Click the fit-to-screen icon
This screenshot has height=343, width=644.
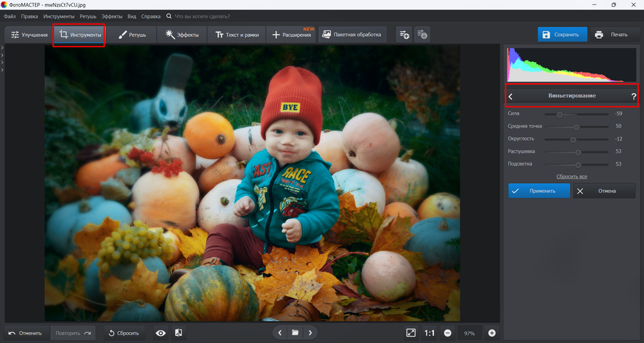click(x=411, y=333)
